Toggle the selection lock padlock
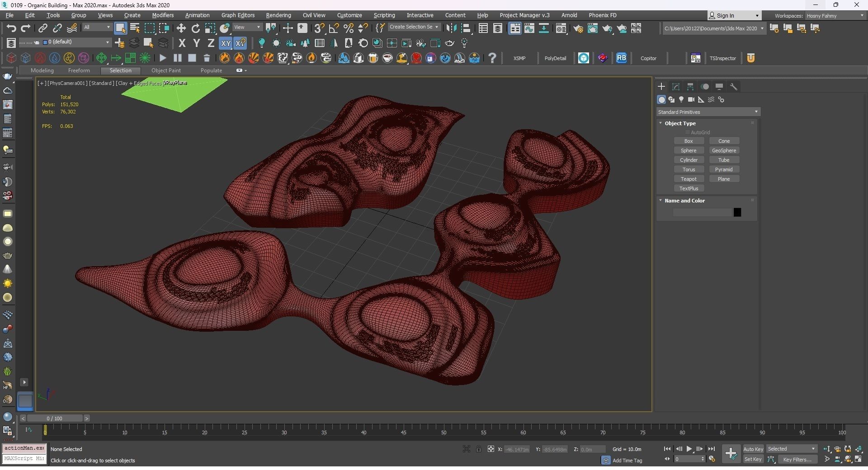Viewport: 868px width, 470px height. pos(478,449)
